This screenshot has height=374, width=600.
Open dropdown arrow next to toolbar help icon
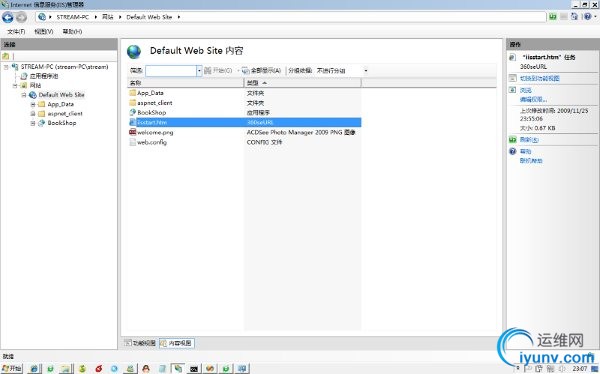595,16
